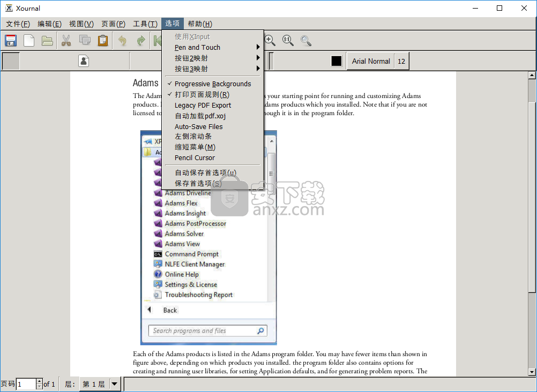Image resolution: width=537 pixels, height=392 pixels.
Task: Expand the 按钮2映射 submenu
Action: click(213, 58)
